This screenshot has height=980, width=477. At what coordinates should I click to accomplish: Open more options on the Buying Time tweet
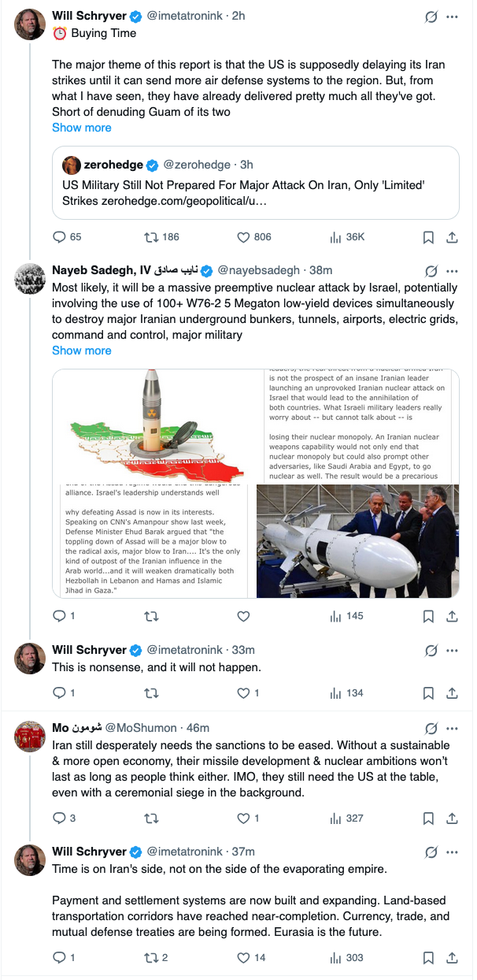pyautogui.click(x=452, y=16)
